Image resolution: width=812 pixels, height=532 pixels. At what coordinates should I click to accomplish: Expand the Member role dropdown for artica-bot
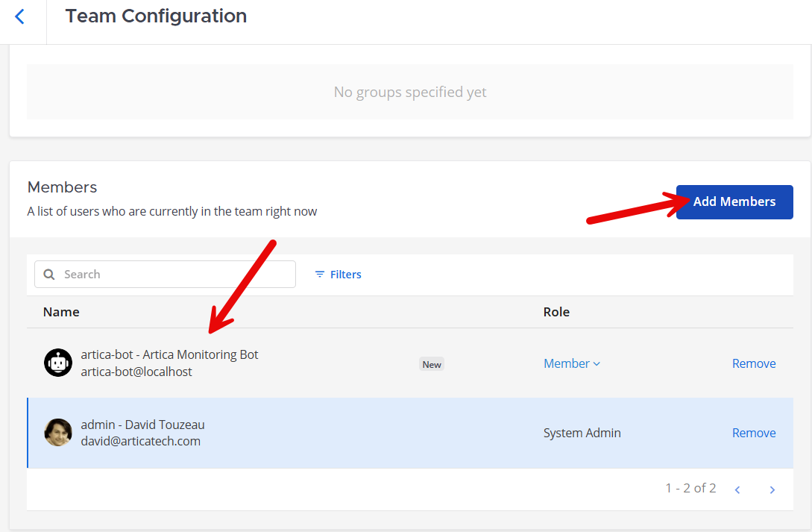coord(572,363)
